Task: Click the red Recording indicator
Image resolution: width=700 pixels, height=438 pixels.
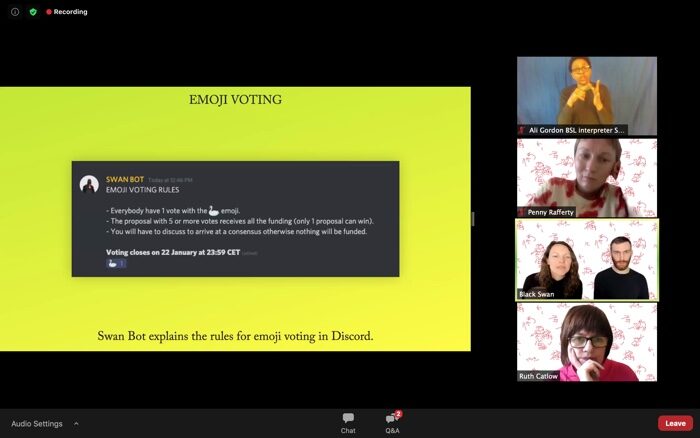Action: tap(67, 12)
